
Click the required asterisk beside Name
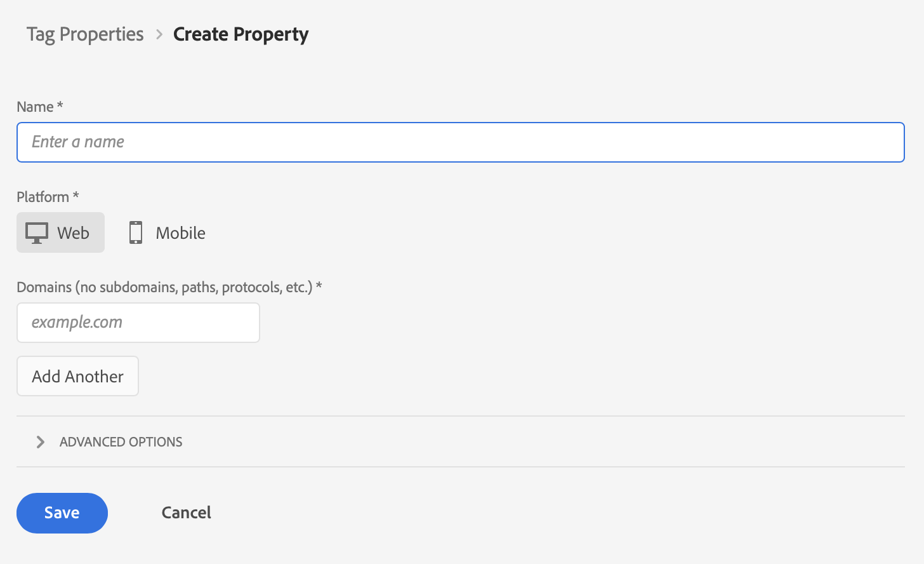point(60,105)
